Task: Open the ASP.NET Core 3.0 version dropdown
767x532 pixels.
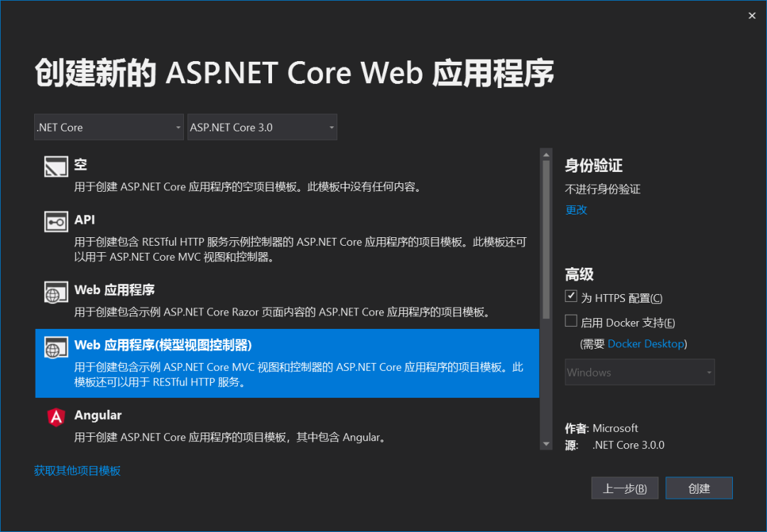Action: click(262, 127)
